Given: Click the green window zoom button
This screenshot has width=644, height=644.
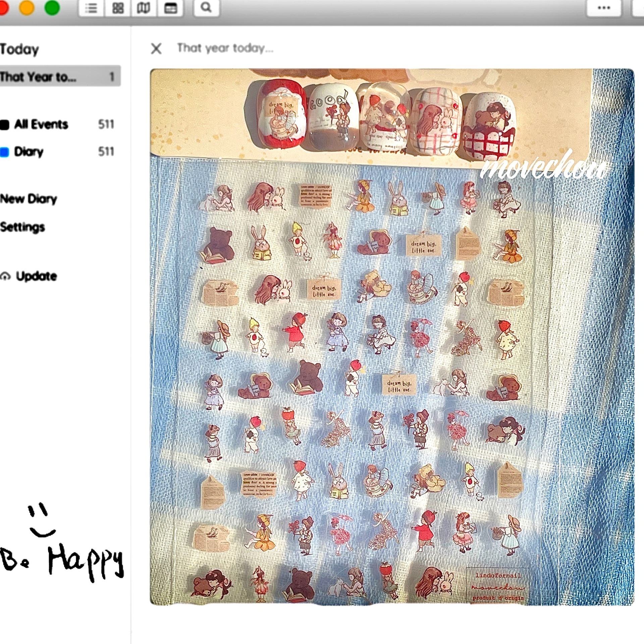Looking at the screenshot, I should (x=52, y=7).
